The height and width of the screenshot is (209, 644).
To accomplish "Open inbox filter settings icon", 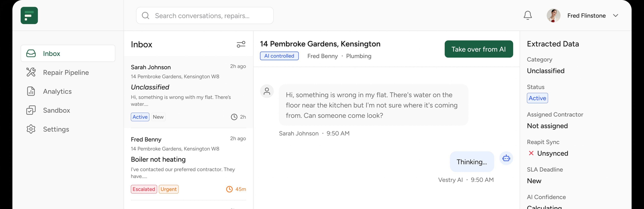I will click(241, 44).
